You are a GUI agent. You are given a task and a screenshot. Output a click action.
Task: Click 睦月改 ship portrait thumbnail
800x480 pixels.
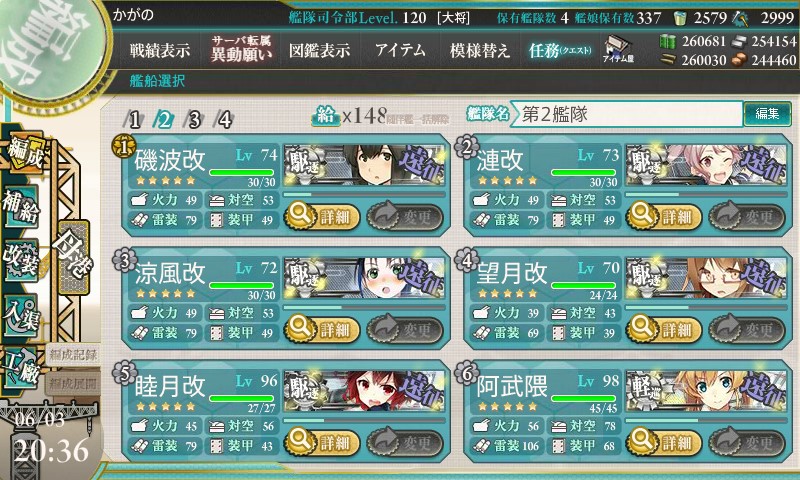364,391
